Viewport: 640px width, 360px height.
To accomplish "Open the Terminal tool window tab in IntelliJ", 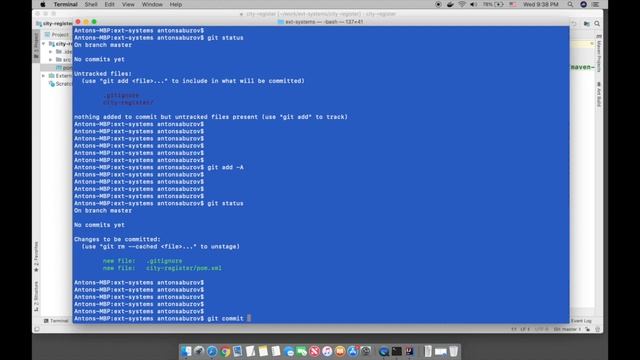I will (x=56, y=321).
